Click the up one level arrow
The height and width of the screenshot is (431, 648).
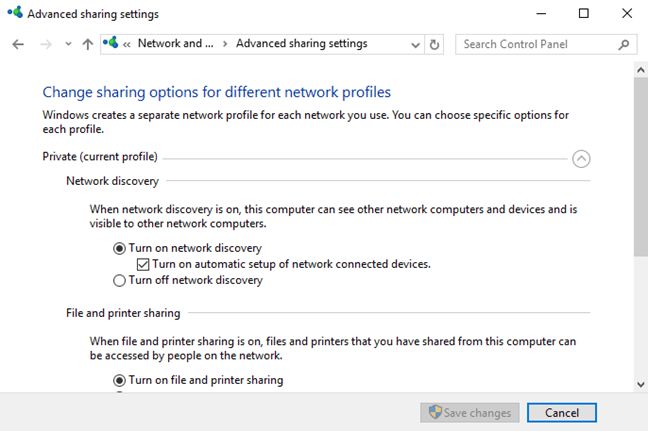coord(88,44)
